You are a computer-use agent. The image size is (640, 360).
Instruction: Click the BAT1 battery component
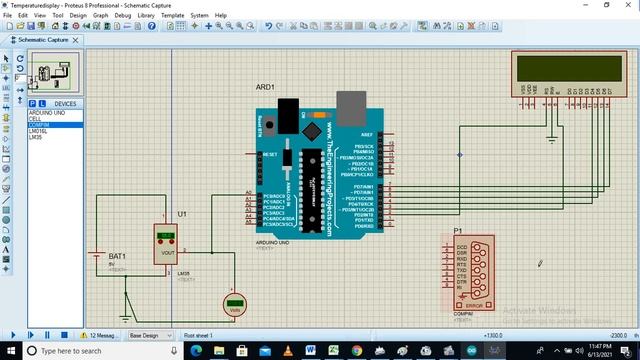tap(96, 256)
